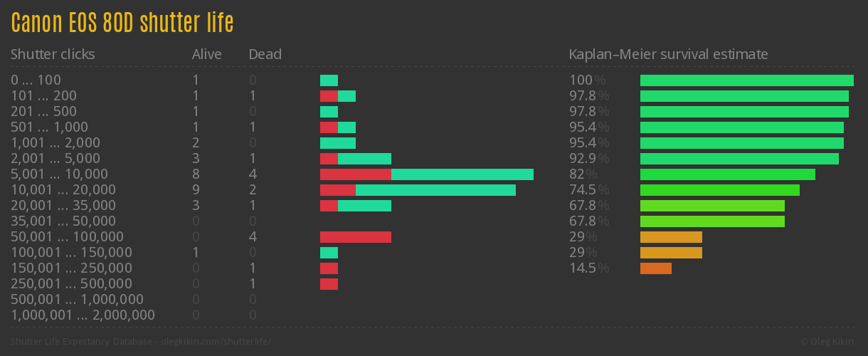Select the Alive column header
Viewport: 868px width, 356px height.
206,54
